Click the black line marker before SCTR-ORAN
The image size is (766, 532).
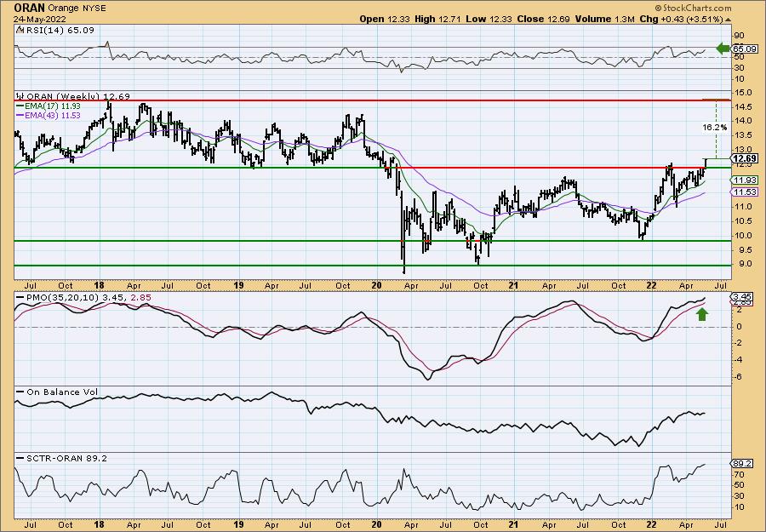coord(20,458)
